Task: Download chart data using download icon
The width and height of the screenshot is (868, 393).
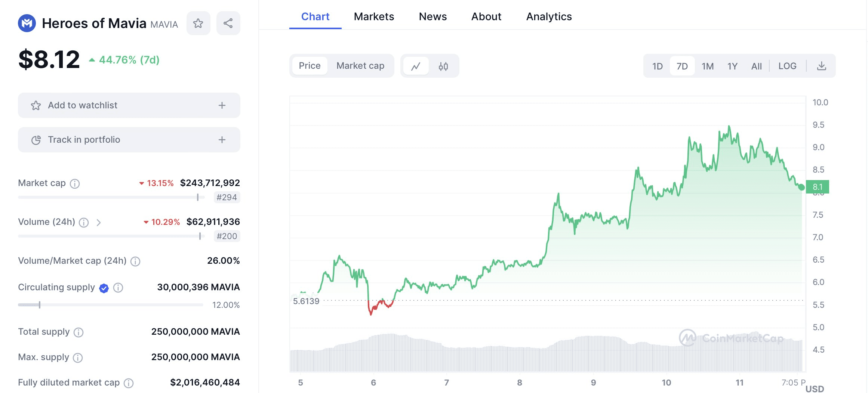Action: coord(821,66)
